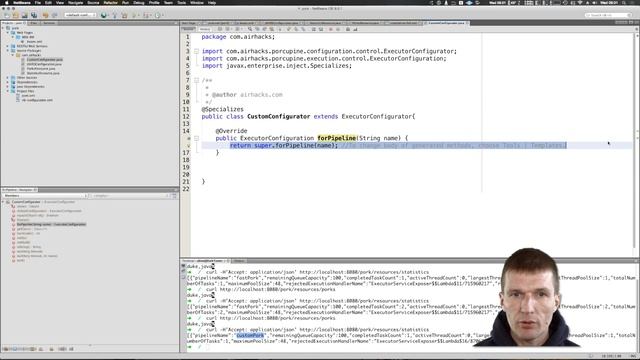Screen dimensions: 640x360
Task: Open the Navigate menu
Action: point(76,2)
